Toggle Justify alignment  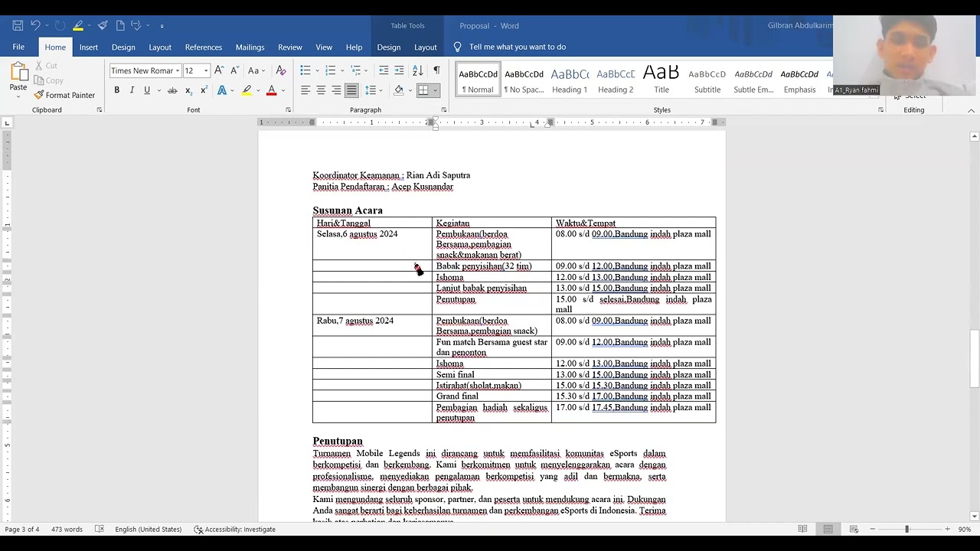click(351, 90)
